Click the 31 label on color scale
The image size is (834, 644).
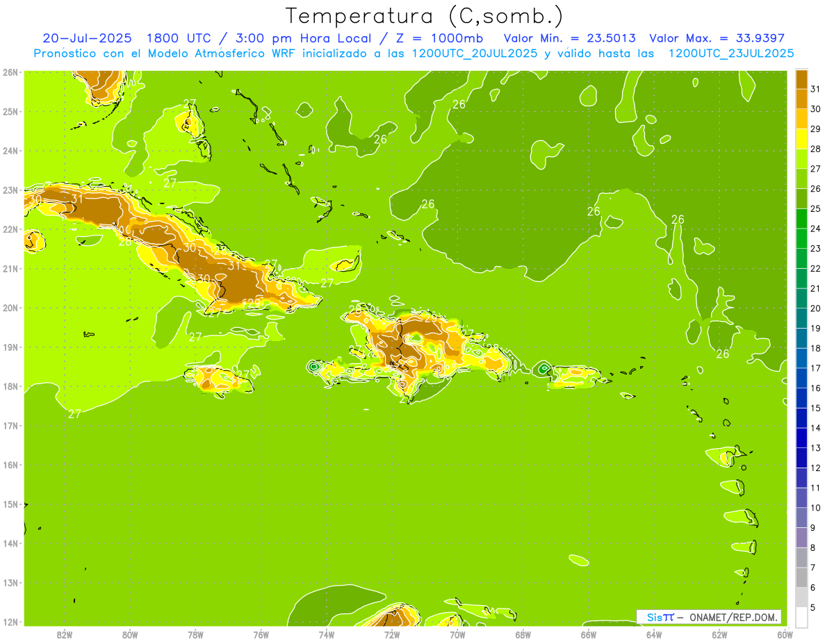pyautogui.click(x=816, y=89)
